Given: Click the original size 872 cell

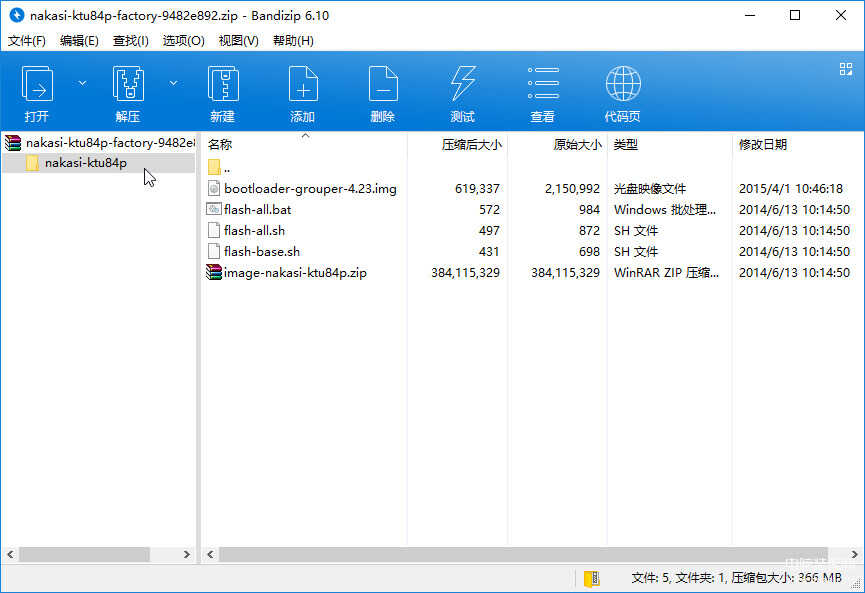Looking at the screenshot, I should [x=589, y=231].
